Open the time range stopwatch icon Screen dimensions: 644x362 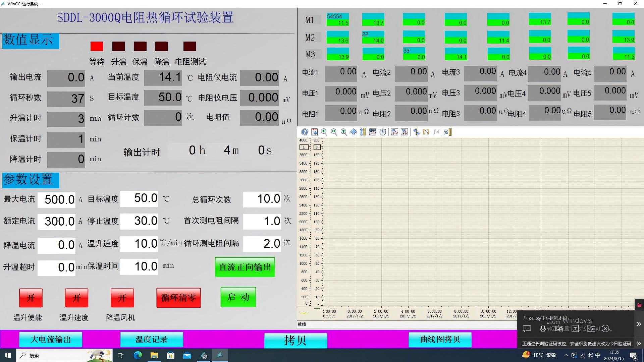click(383, 132)
